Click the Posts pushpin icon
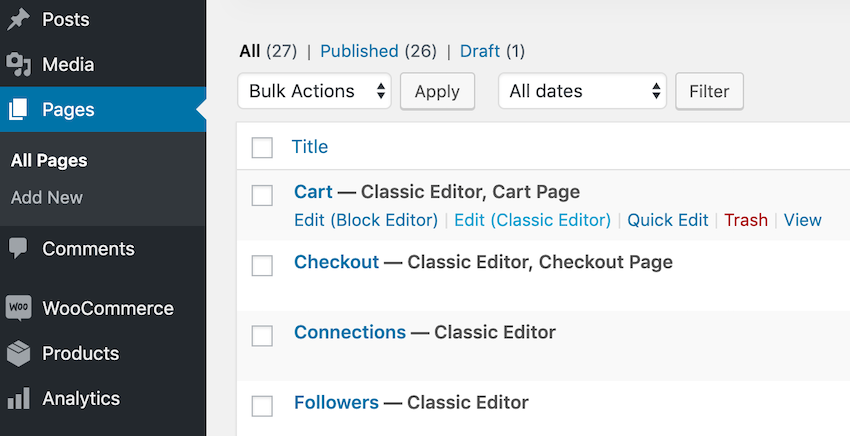This screenshot has height=436, width=850. pyautogui.click(x=19, y=19)
